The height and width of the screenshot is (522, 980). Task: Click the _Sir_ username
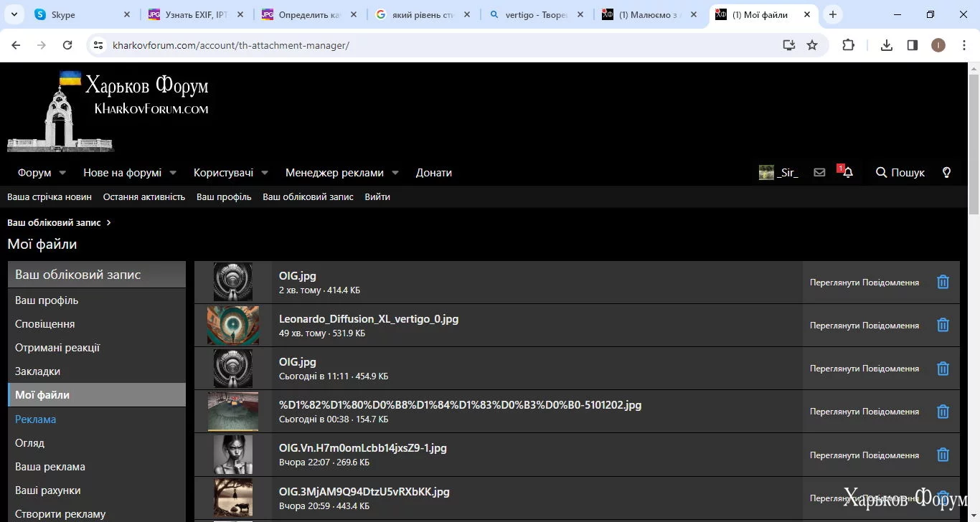pyautogui.click(x=788, y=173)
